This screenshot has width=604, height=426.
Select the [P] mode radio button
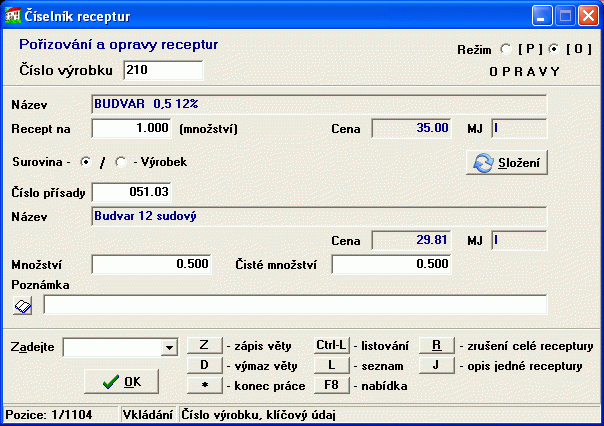pyautogui.click(x=505, y=49)
